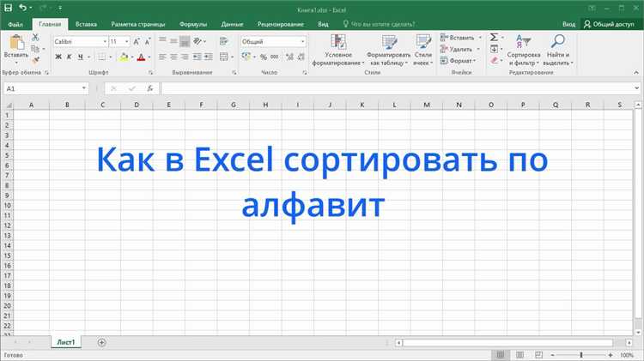Screen dimensions: 644x361
Task: Click the Cut scissors icon
Action: (36, 38)
